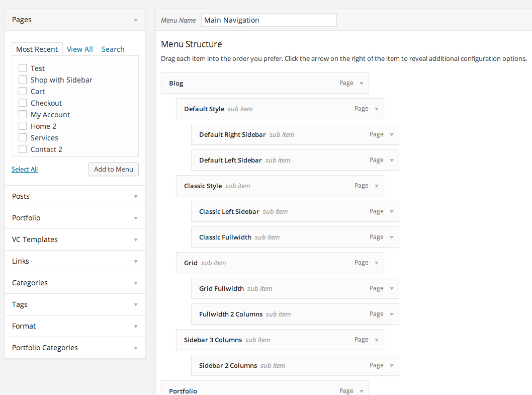This screenshot has height=395, width=532.
Task: Open Classic Style item config arrow
Action: tap(376, 186)
